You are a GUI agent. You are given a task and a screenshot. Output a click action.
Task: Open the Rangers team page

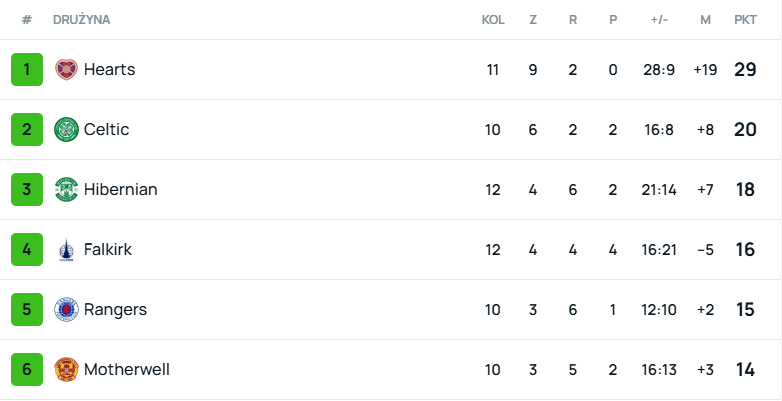point(115,310)
